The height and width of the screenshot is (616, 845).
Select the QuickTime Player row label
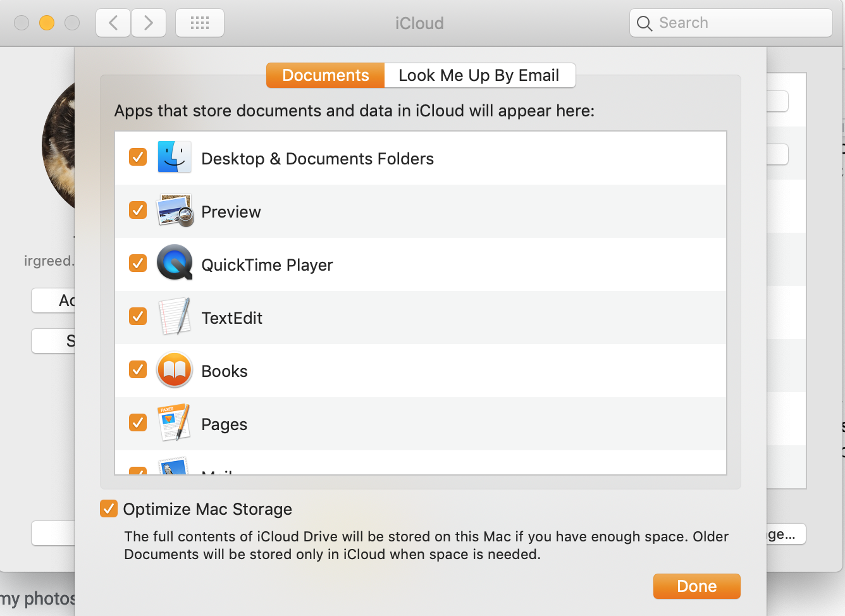click(267, 265)
